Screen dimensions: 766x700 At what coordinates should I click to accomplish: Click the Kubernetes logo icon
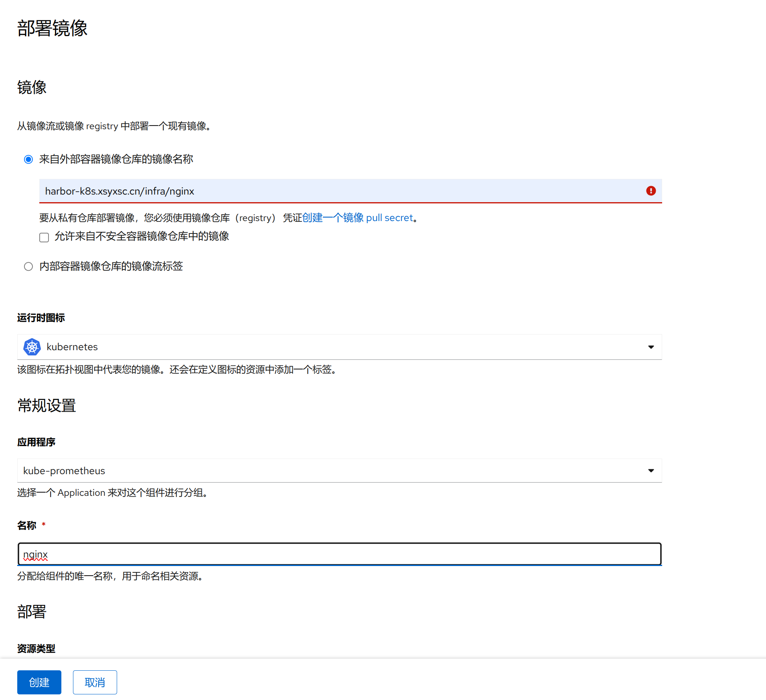click(32, 347)
